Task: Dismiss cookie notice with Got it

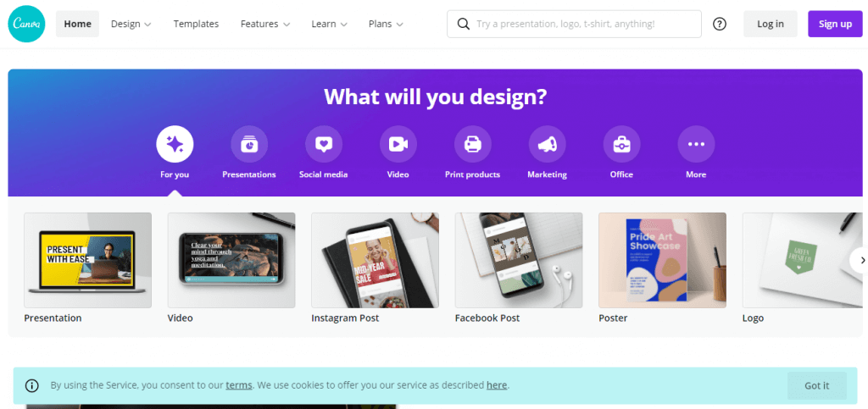Action: (817, 386)
